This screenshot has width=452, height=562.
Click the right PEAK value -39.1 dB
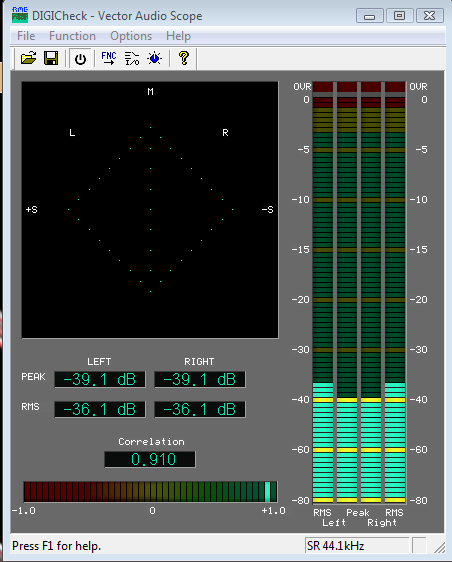200,379
